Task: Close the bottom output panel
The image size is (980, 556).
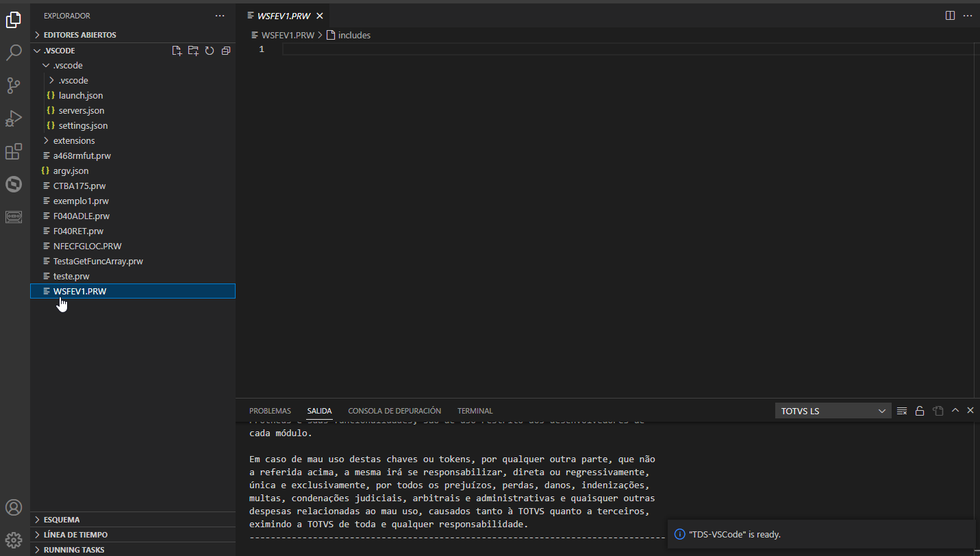Action: pos(970,411)
